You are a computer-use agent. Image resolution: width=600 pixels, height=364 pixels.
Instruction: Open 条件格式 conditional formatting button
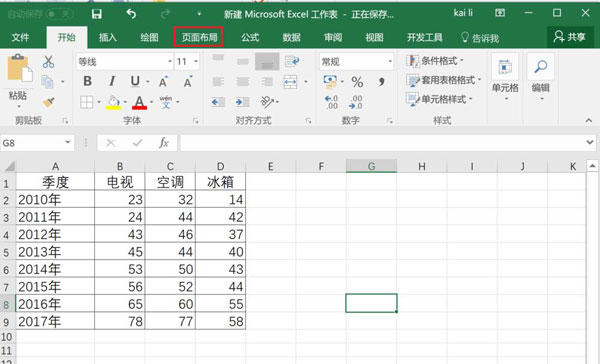(x=435, y=60)
